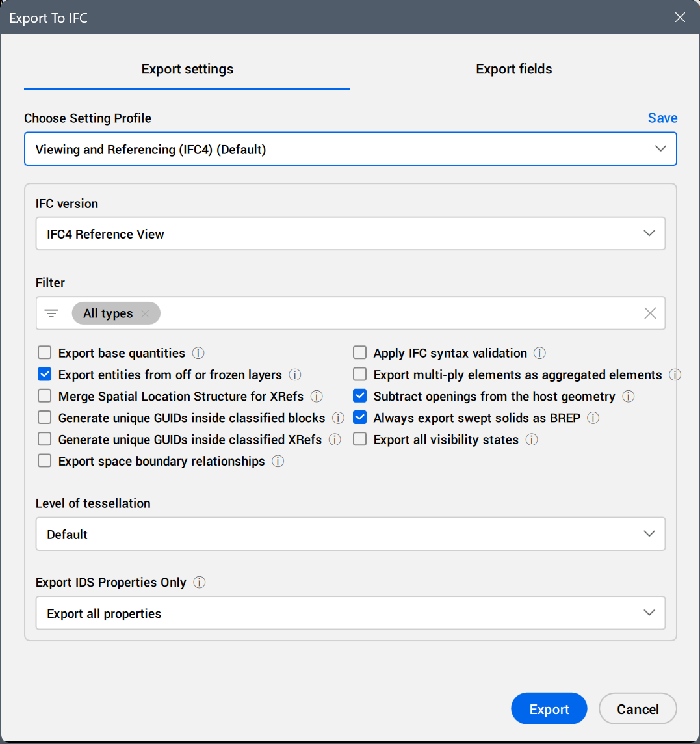Toggle Export entities from off or frozen layers
Viewport: 700px width, 744px height.
(x=45, y=375)
